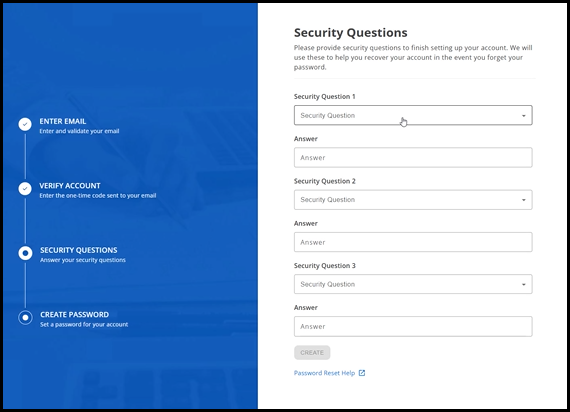Click the 'Security Question 3' field label
Screen dimensions: 570x412
[325, 266]
